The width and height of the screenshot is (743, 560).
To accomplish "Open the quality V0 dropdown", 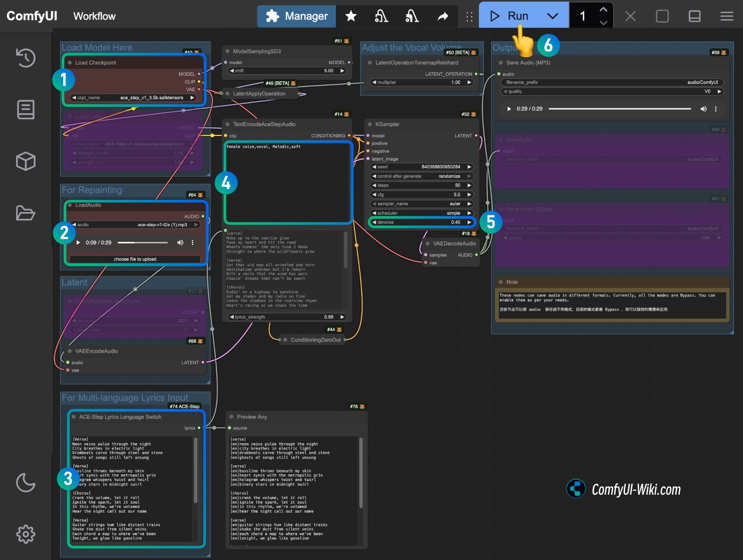I will point(612,92).
